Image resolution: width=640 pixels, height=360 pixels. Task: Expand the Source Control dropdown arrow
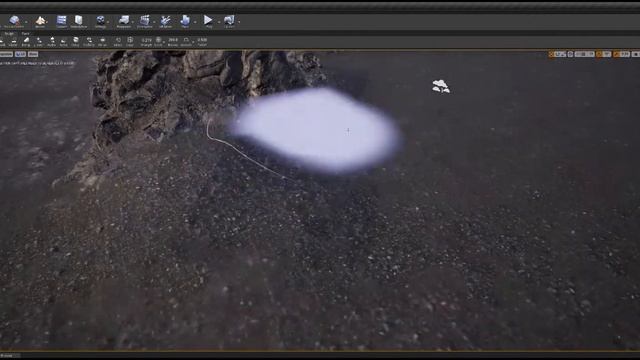point(27,22)
